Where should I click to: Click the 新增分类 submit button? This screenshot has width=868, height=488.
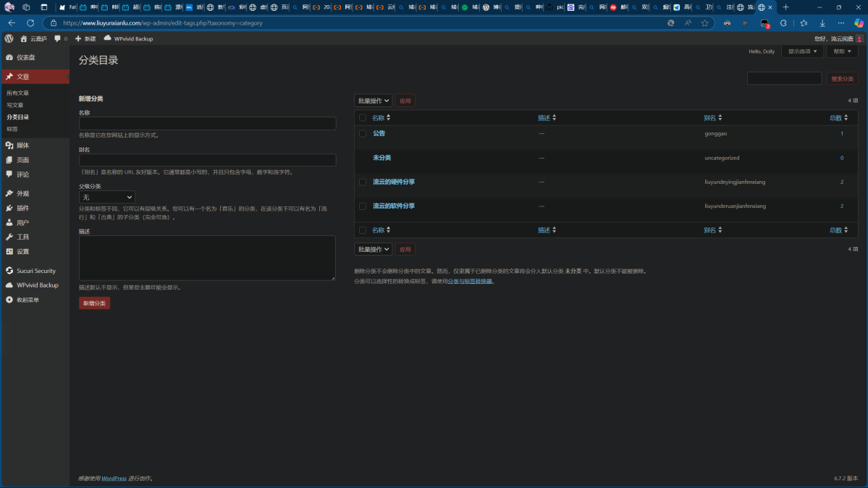click(x=94, y=303)
